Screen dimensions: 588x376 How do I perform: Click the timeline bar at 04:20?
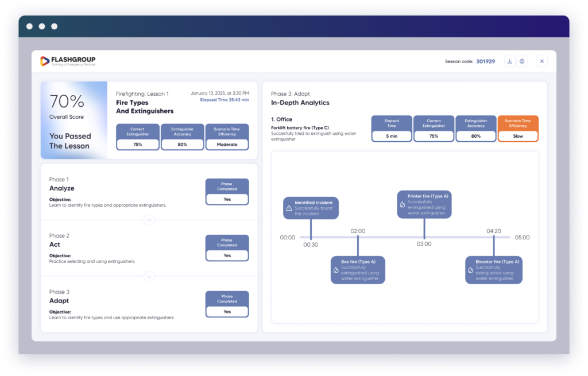(x=493, y=238)
